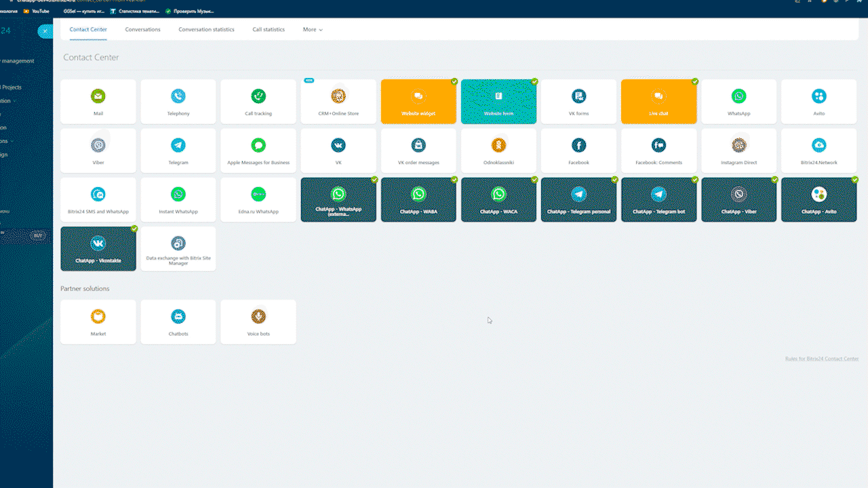Open Data exchange with Bitrix Site Manager
Viewport: 868px width, 488px height.
click(x=178, y=249)
